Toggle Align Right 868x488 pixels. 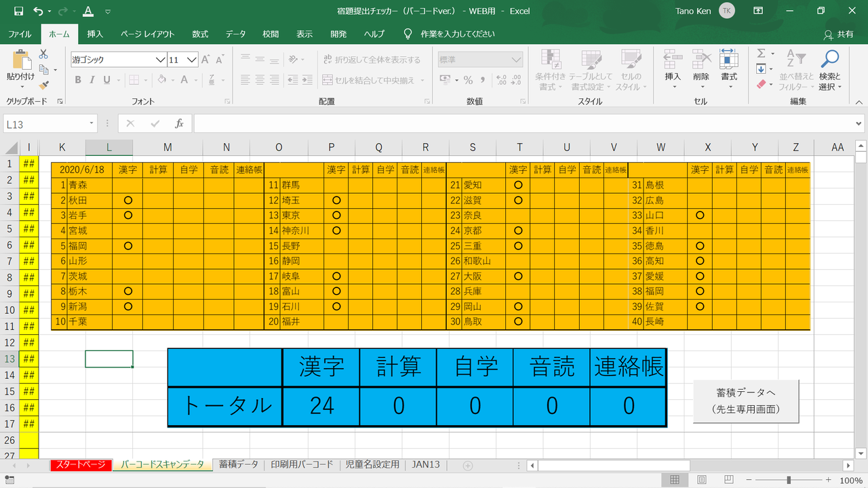[x=275, y=80]
